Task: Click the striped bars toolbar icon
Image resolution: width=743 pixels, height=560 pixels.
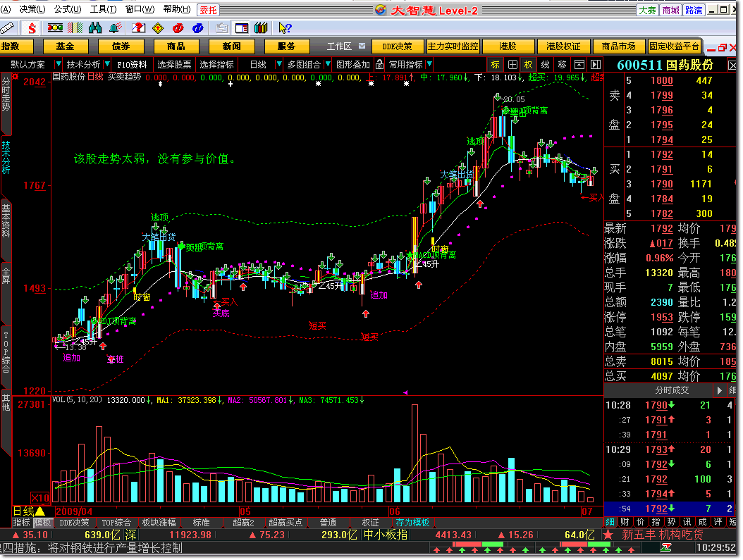Action: (x=75, y=28)
